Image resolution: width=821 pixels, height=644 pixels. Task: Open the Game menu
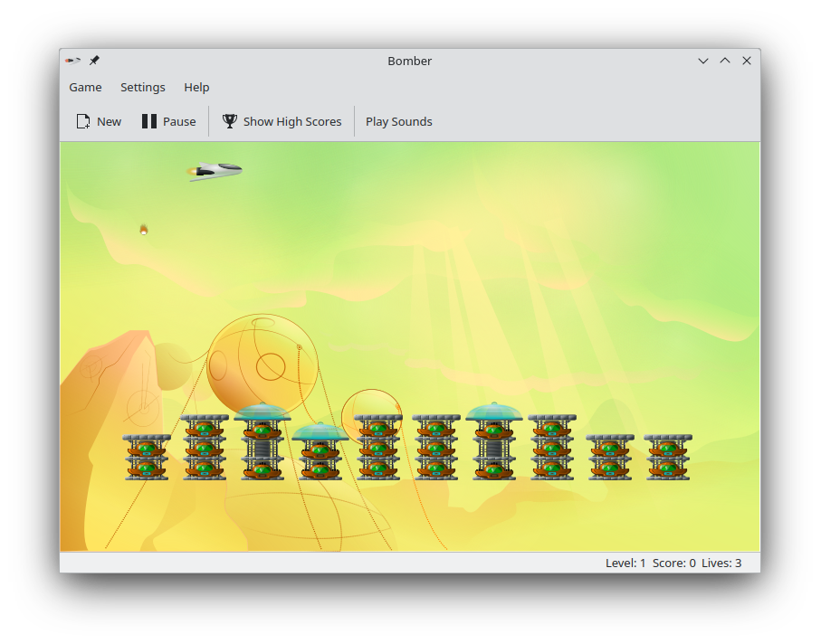tap(85, 87)
